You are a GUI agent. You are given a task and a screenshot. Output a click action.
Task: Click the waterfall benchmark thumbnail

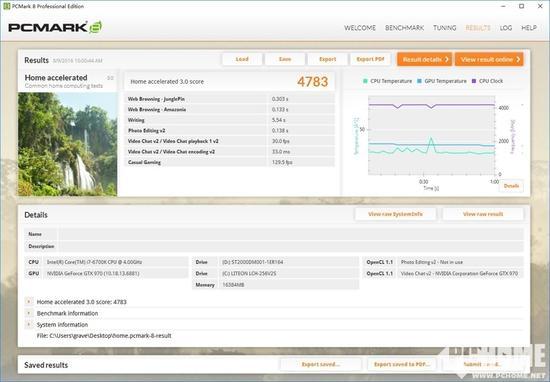coord(67,144)
